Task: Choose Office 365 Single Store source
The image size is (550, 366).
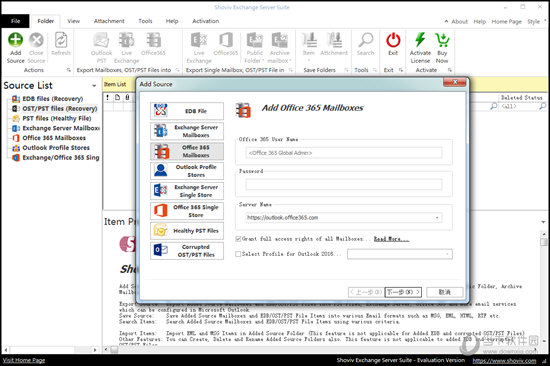Action: [x=187, y=211]
